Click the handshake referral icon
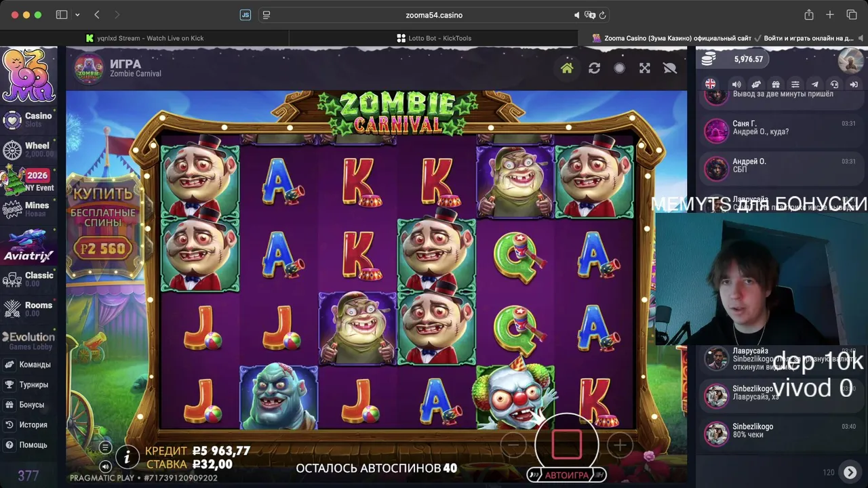Screen dimensions: 868x488 tap(756, 85)
